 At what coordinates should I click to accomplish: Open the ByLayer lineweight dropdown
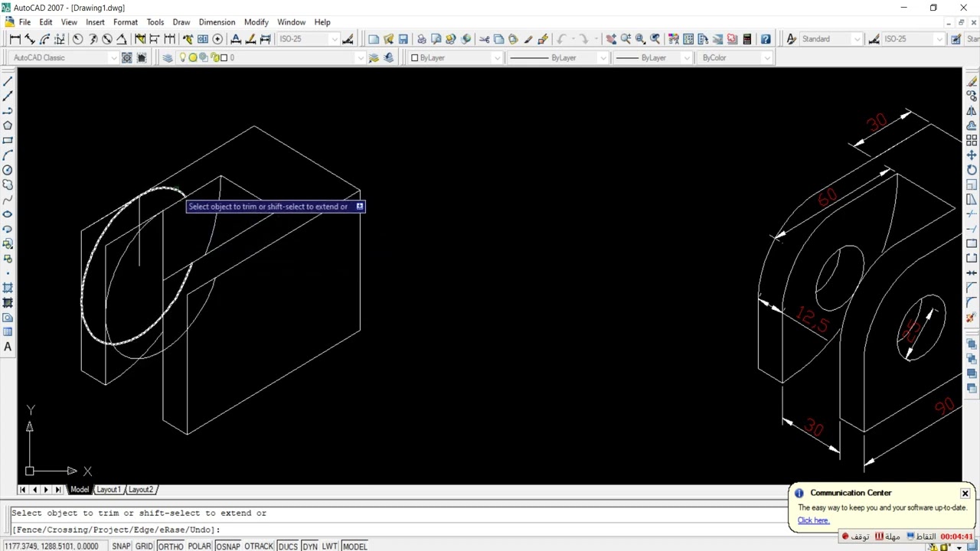tap(652, 57)
